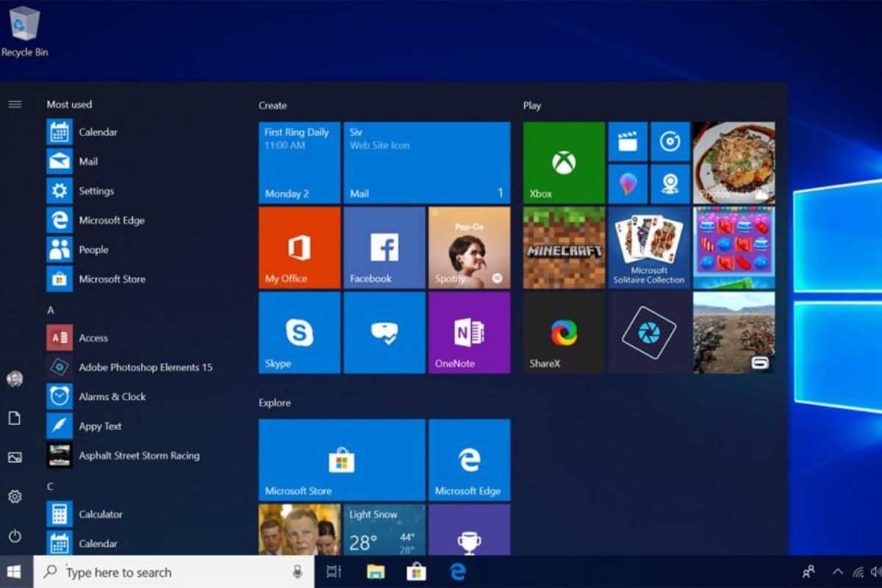Open Mail from the Most used list
882x588 pixels.
(x=140, y=162)
